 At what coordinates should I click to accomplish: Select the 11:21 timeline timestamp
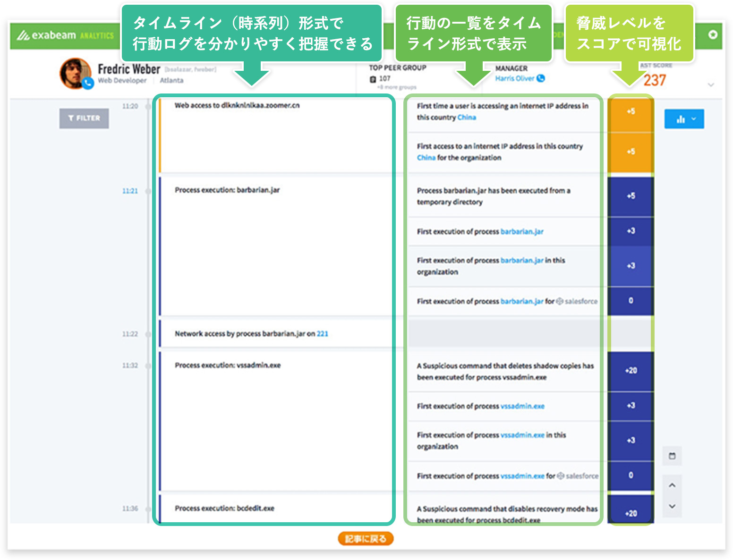(130, 191)
